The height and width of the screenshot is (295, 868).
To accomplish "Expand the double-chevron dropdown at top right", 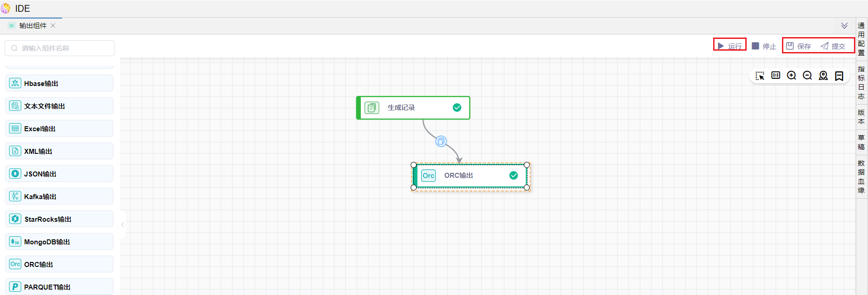I will coord(844,26).
